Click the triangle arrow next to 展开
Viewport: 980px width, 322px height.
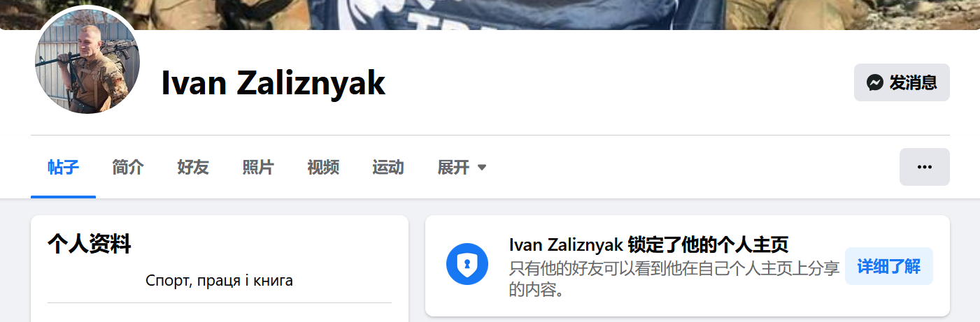[481, 168]
